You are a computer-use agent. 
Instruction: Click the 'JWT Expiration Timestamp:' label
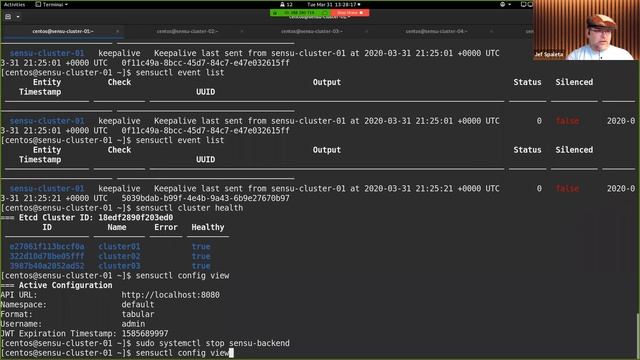[58, 333]
